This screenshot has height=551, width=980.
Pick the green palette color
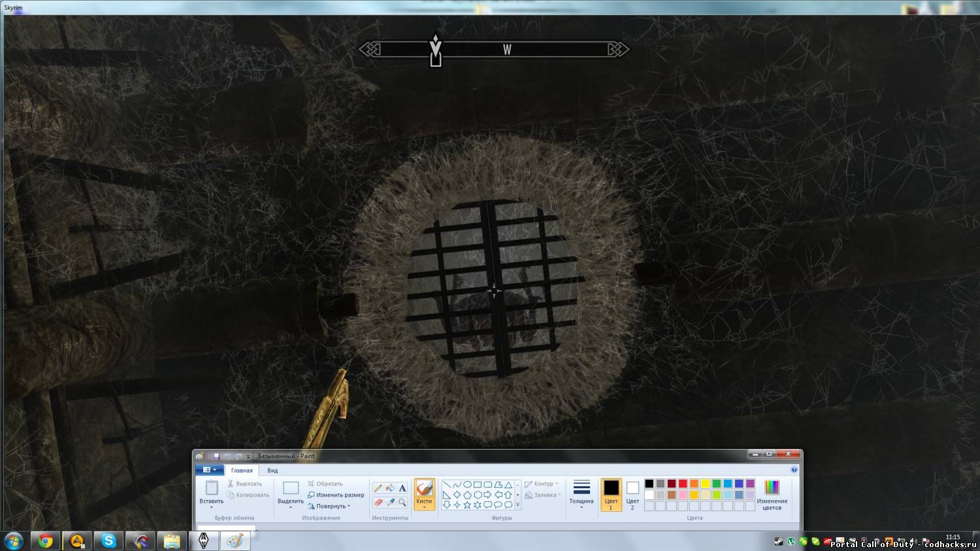point(717,484)
